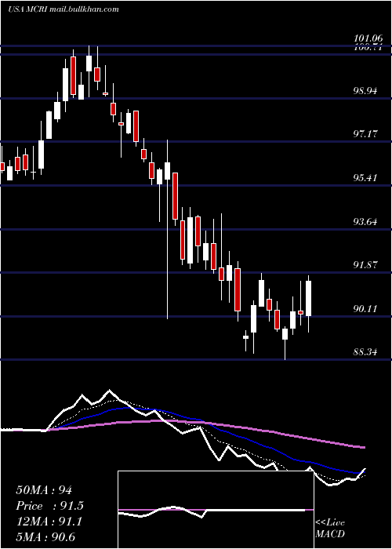Click the 101.06 price level label

click(368, 39)
